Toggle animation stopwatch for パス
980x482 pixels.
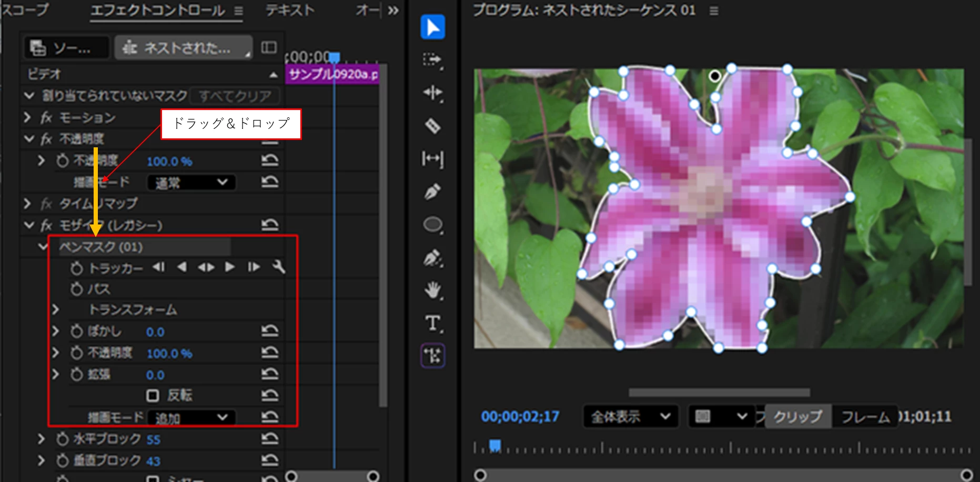coord(77,288)
